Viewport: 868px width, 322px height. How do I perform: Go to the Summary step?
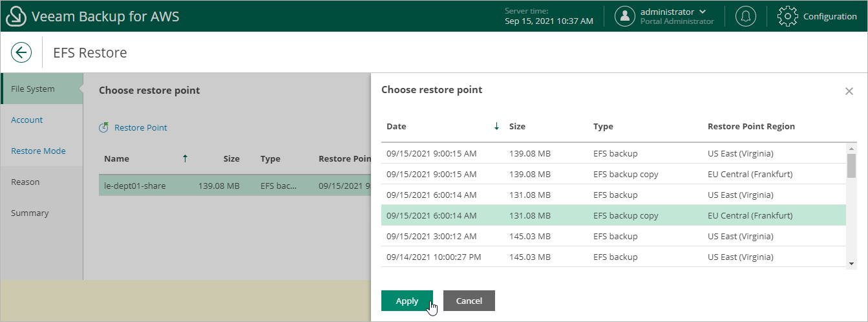[30, 213]
